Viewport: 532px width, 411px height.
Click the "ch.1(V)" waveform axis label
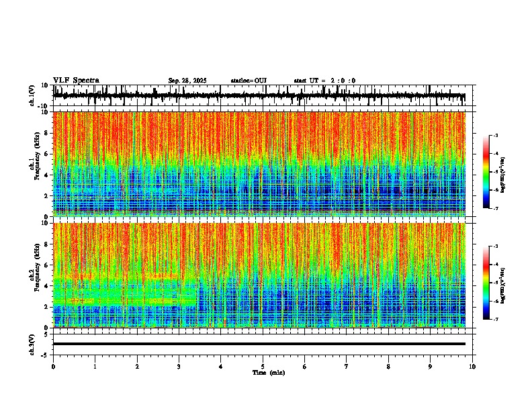coord(32,95)
